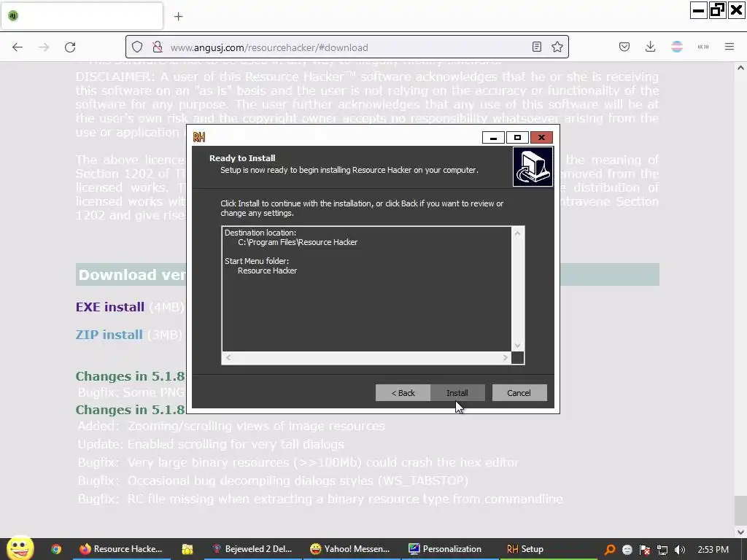The height and width of the screenshot is (560, 747).
Task: Click the down arrow of the summary box scrollbar
Action: 517,346
